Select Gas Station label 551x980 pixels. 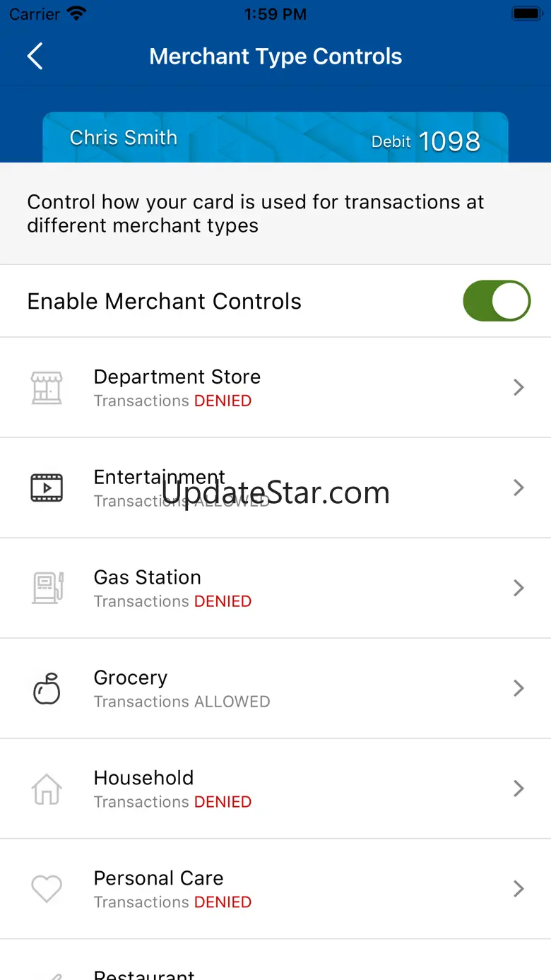[x=147, y=578]
